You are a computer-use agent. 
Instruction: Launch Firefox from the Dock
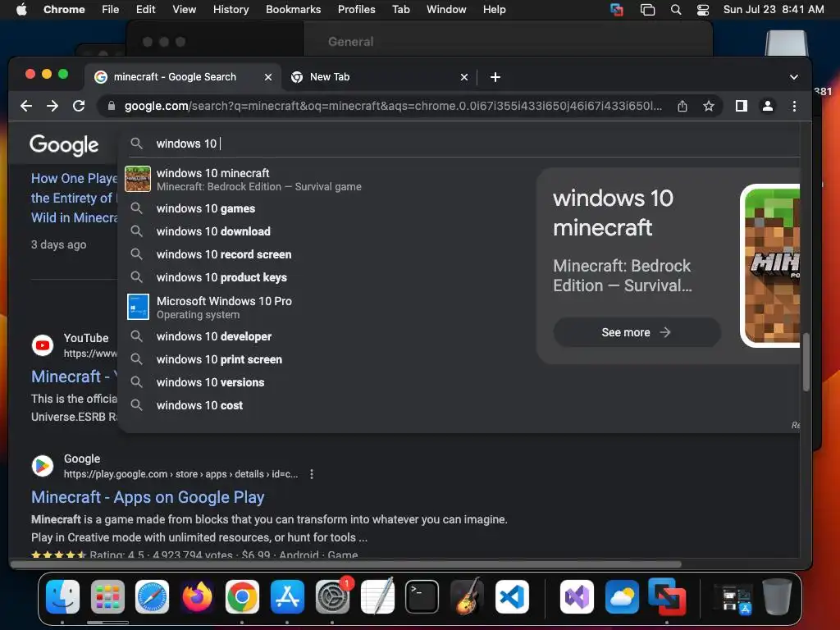pos(197,596)
